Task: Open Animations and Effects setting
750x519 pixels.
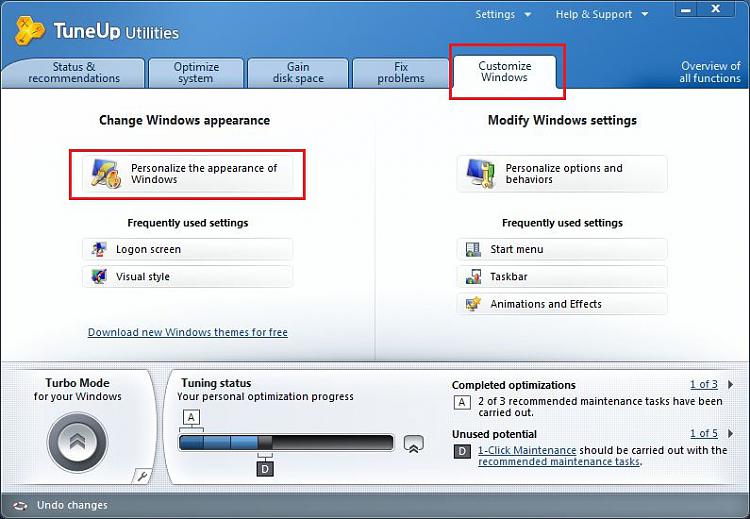Action: click(562, 304)
